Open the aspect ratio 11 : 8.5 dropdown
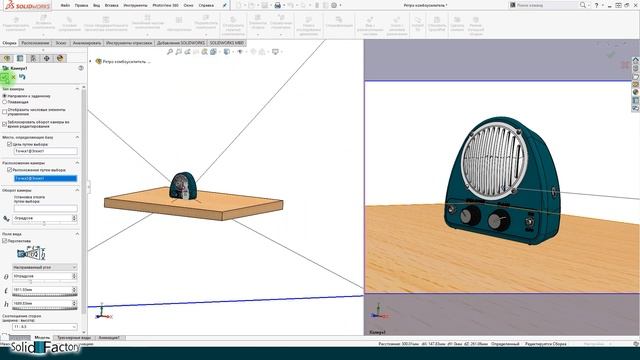 pyautogui.click(x=44, y=327)
